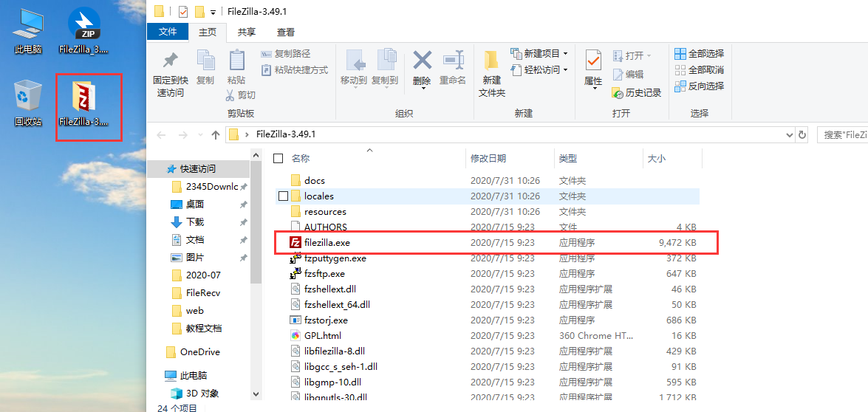Select the AUTHORS file

click(x=488, y=227)
